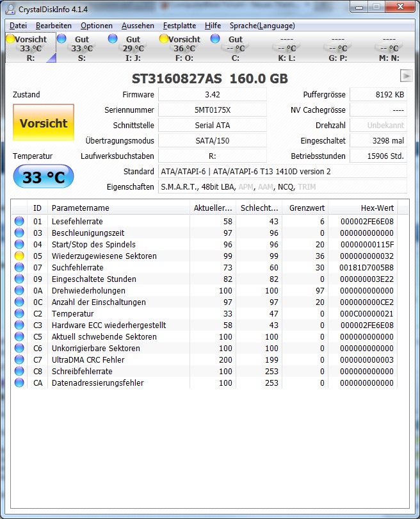The image size is (420, 519).
Task: Click hex value 00181D7005B8
Action: [x=366, y=267]
